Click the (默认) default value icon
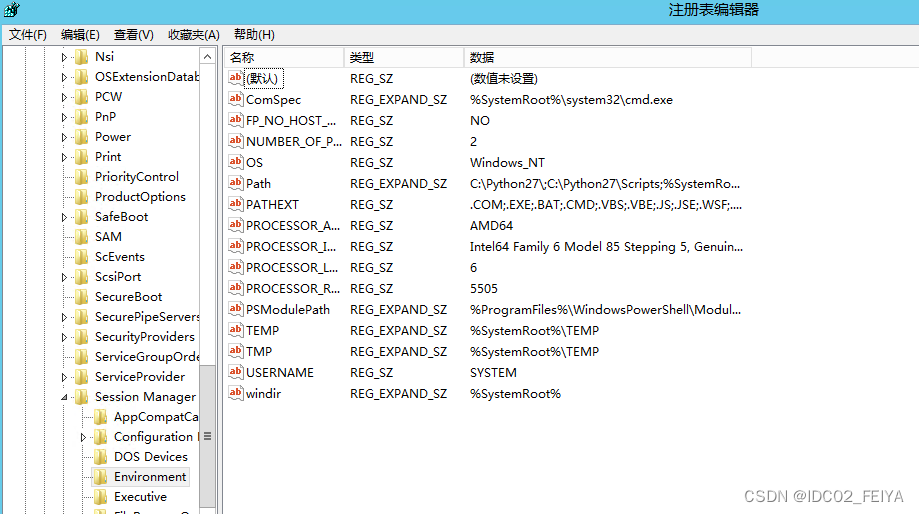This screenshot has height=514, width=919. (236, 78)
